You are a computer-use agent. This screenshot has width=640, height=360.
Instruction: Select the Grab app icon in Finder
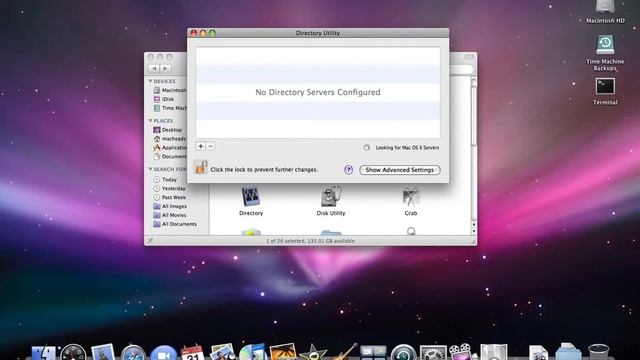pos(411,197)
